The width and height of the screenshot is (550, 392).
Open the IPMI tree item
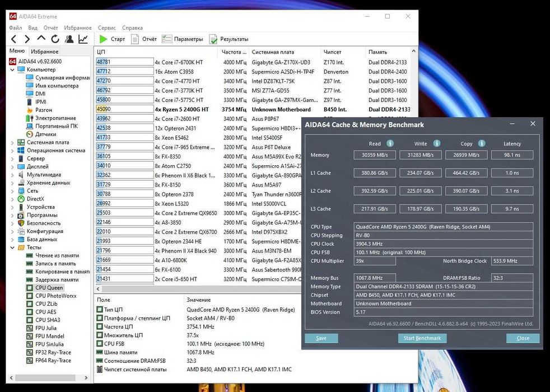pyautogui.click(x=36, y=102)
